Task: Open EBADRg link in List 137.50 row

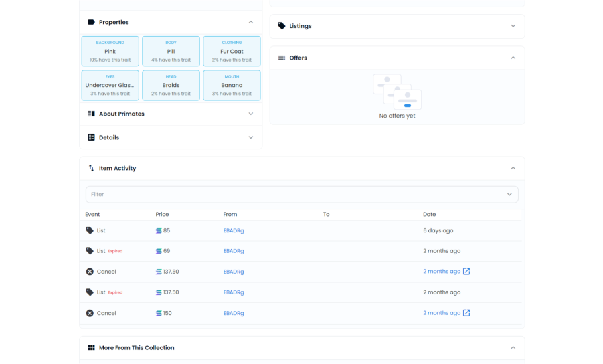Action: pyautogui.click(x=234, y=292)
